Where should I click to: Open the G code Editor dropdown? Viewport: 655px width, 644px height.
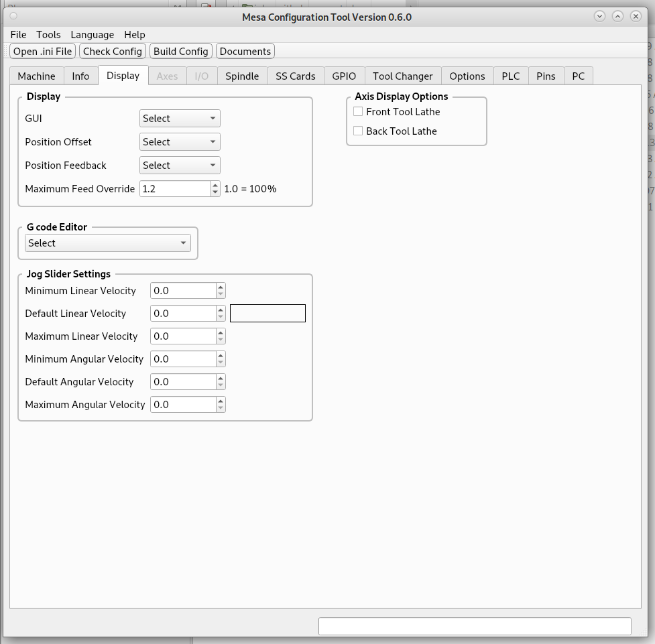(108, 243)
